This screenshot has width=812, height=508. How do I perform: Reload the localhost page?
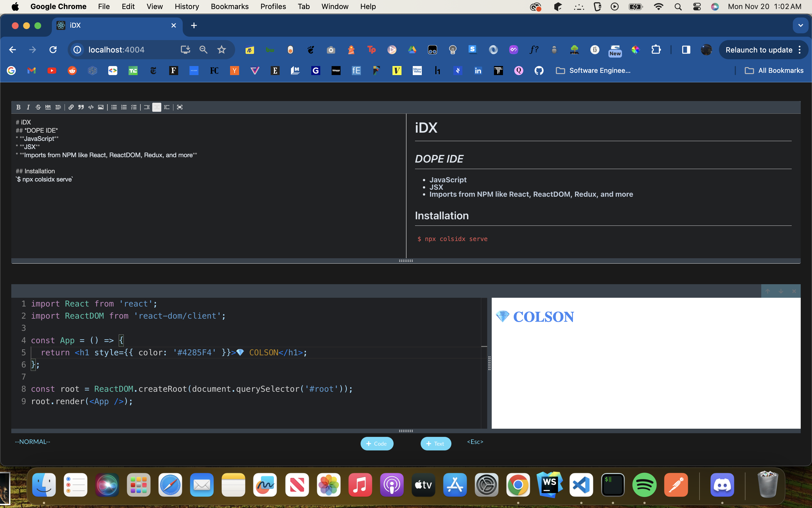coord(53,50)
